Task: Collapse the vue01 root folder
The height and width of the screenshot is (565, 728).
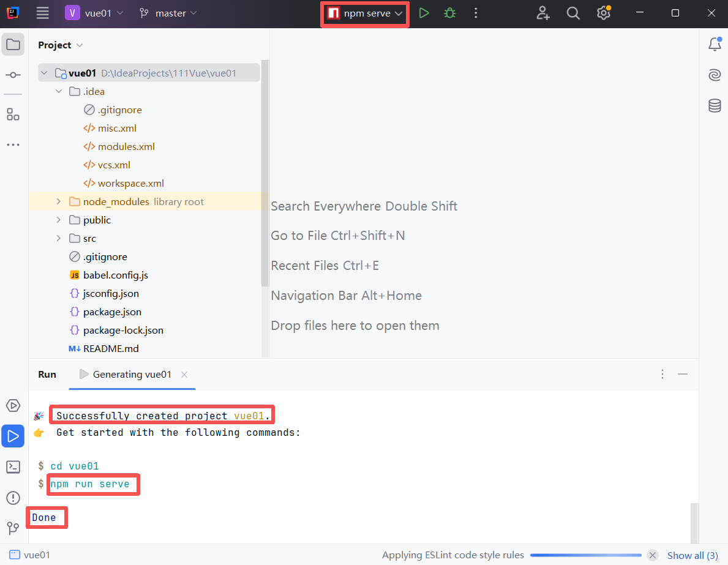Action: tap(44, 73)
